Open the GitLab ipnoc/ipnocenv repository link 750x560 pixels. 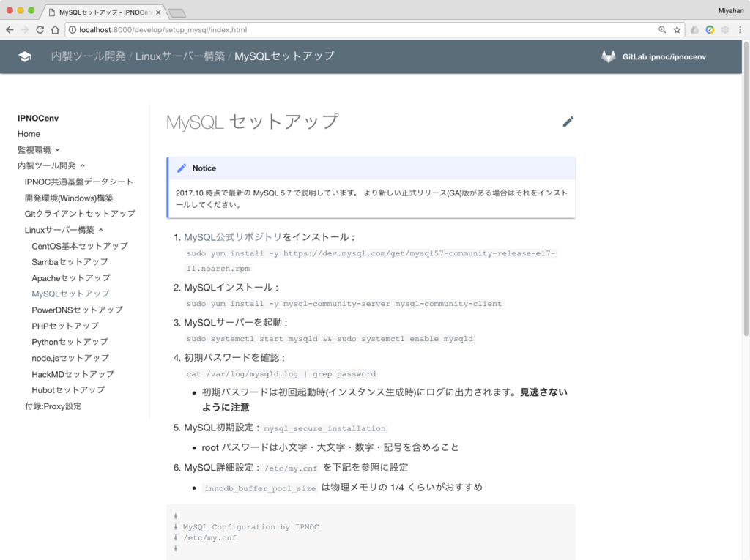pyautogui.click(x=664, y=56)
